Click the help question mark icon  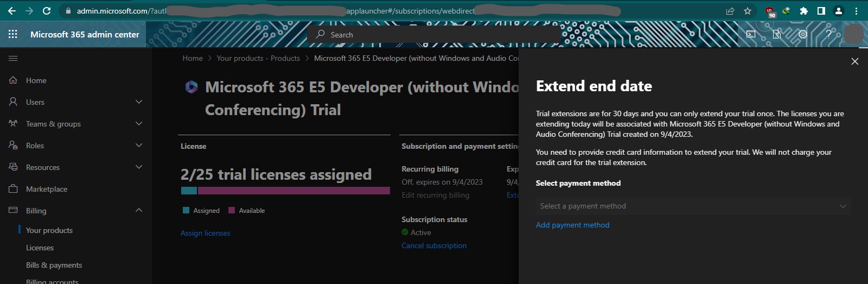[x=828, y=34]
